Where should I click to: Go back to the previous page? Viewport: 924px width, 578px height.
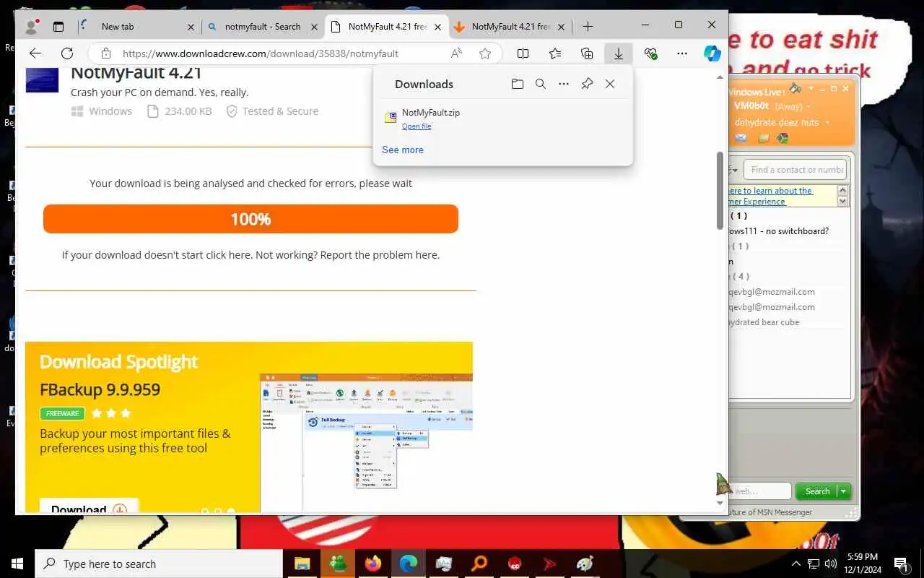point(35,53)
